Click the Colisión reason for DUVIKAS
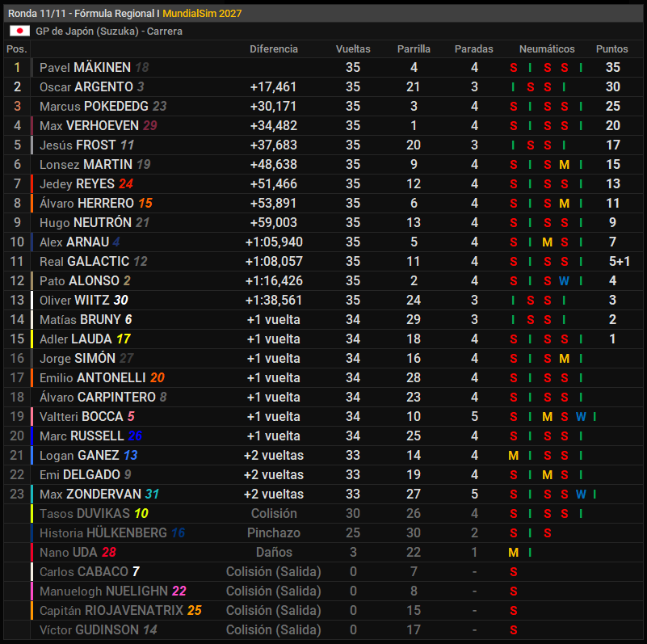Image resolution: width=647 pixels, height=644 pixels. [274, 514]
